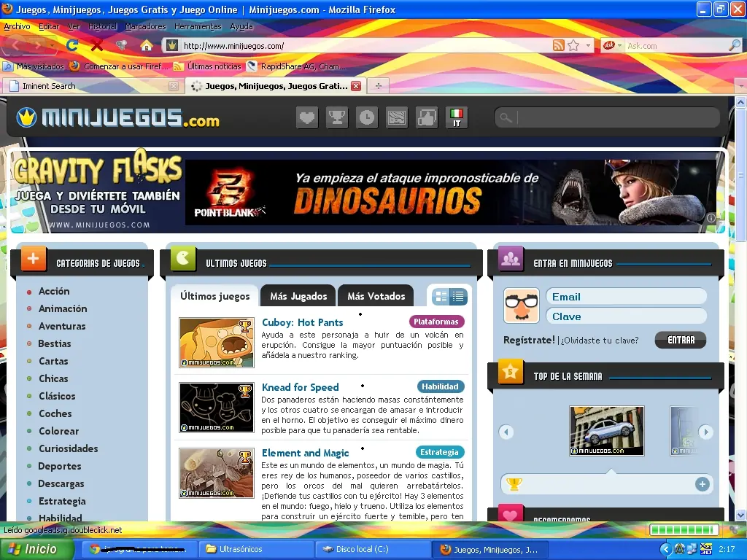Switch to the Iminent Search tab
The width and height of the screenshot is (747, 560).
91,86
